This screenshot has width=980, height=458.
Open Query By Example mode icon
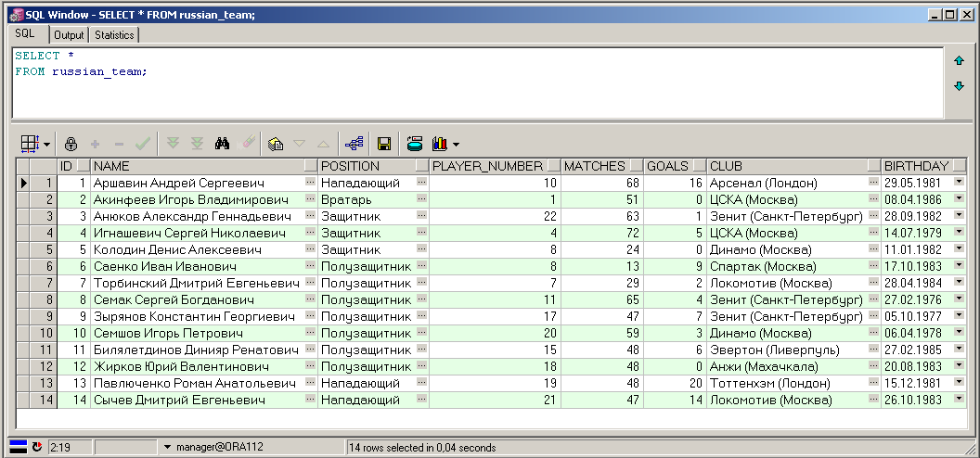[x=275, y=144]
